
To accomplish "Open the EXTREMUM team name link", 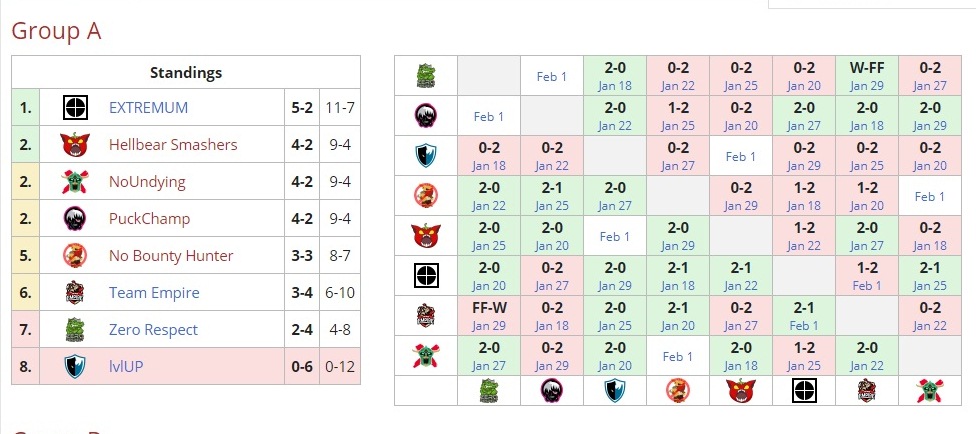I will (148, 108).
